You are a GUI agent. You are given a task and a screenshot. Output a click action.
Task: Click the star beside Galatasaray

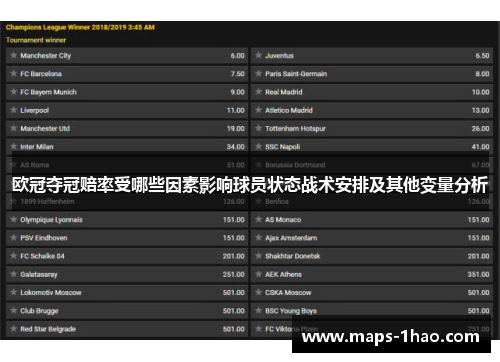tap(14, 274)
